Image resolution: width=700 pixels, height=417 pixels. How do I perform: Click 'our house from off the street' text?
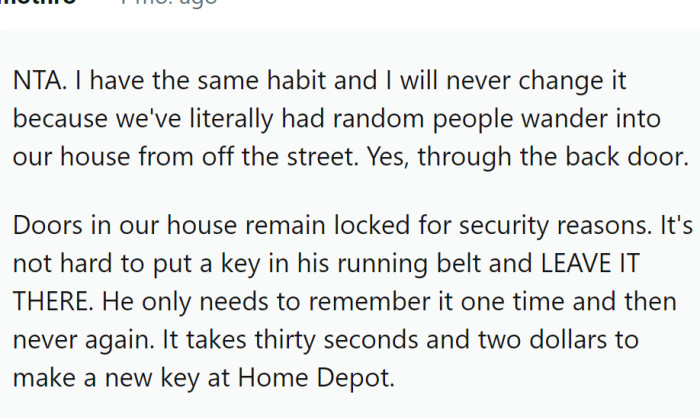coord(186,157)
